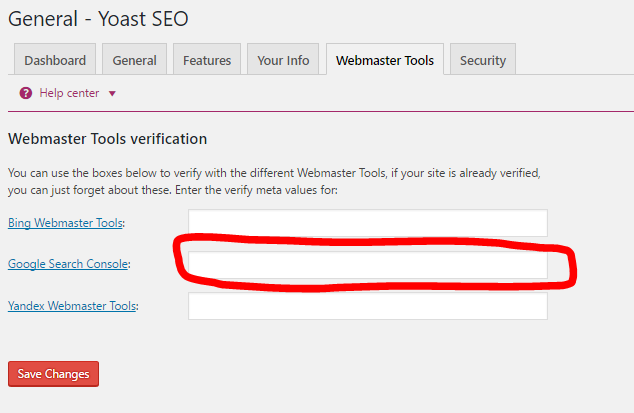
Task: Focus the Bing Webmaster Tools input field
Action: [368, 223]
